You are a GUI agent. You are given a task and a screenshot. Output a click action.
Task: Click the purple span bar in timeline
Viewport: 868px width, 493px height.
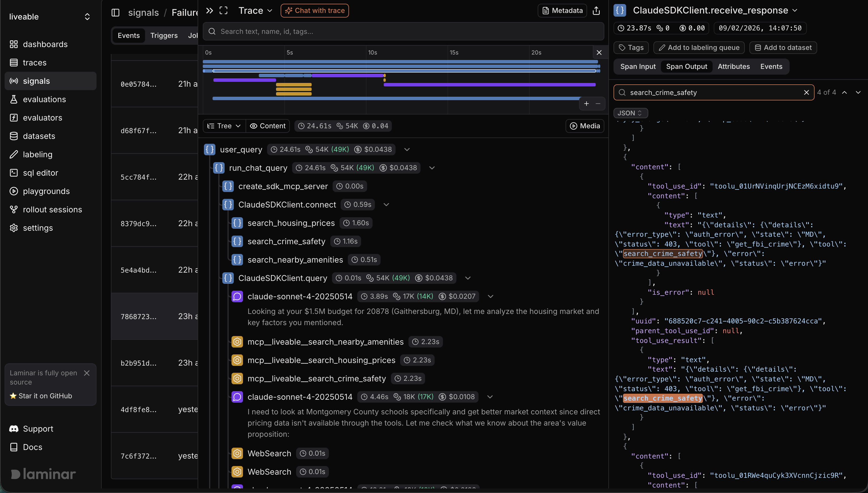(x=489, y=85)
